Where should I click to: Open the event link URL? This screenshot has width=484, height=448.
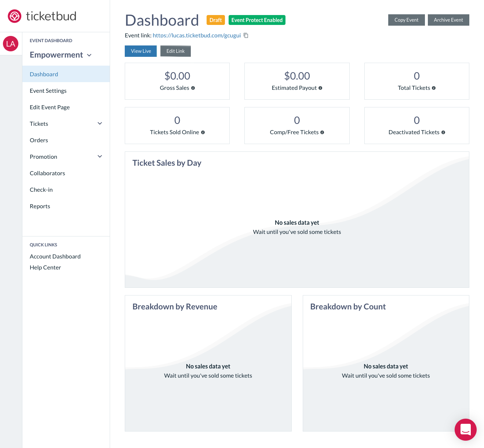point(197,35)
